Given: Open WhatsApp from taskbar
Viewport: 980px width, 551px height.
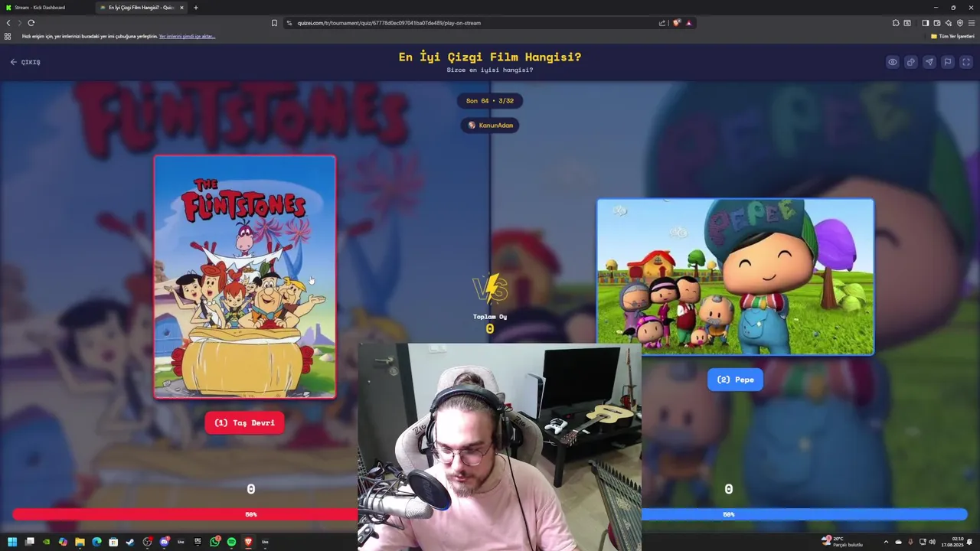Looking at the screenshot, I should (x=215, y=542).
